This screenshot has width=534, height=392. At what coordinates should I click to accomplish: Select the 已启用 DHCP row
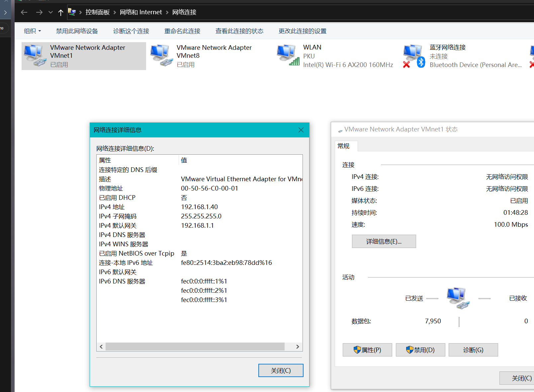click(x=200, y=197)
